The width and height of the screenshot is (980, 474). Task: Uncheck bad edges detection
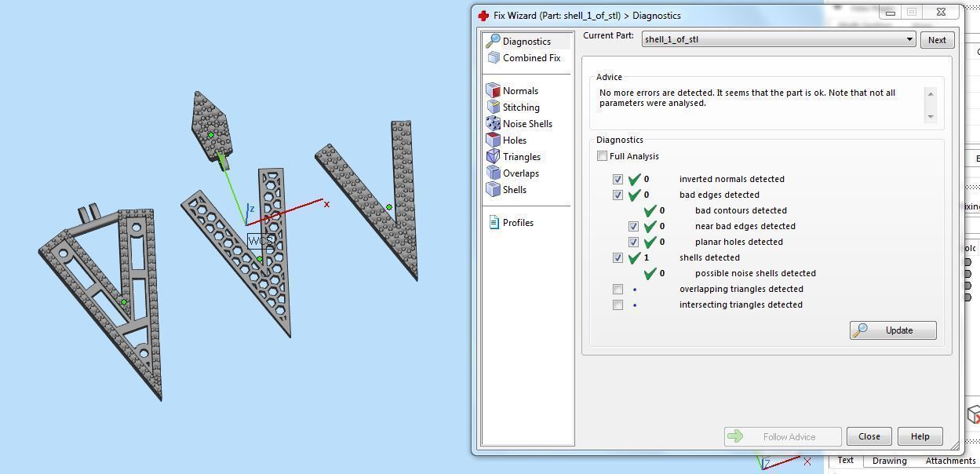pos(618,195)
